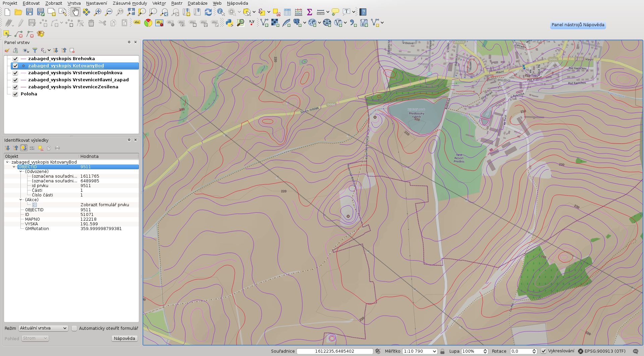Hide the zabaged_vyskopis Brehovka layer
644x356 pixels.
point(15,59)
